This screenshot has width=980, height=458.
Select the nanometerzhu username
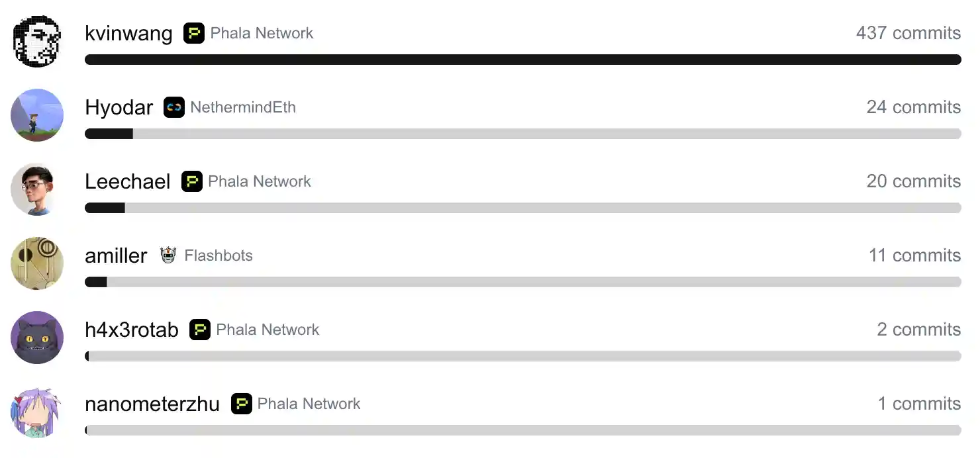(x=152, y=404)
